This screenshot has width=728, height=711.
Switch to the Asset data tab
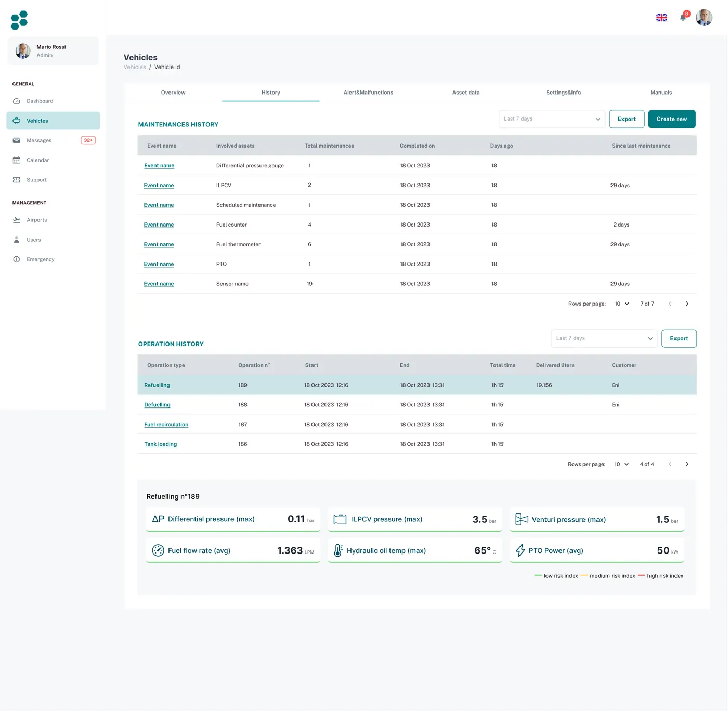coord(466,93)
